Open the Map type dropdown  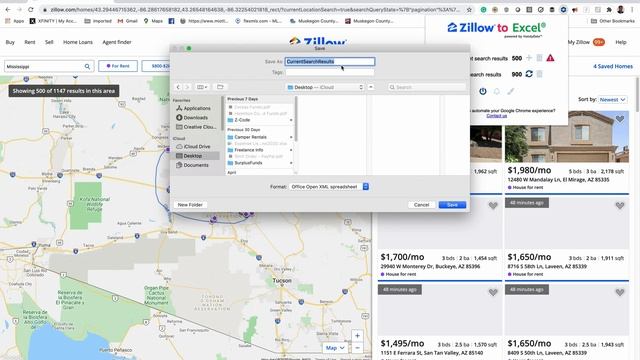(x=335, y=348)
